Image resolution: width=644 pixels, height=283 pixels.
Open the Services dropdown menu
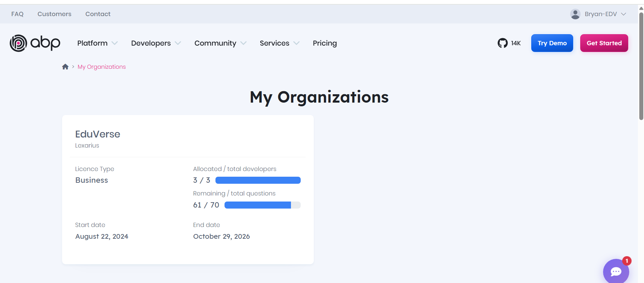point(279,43)
